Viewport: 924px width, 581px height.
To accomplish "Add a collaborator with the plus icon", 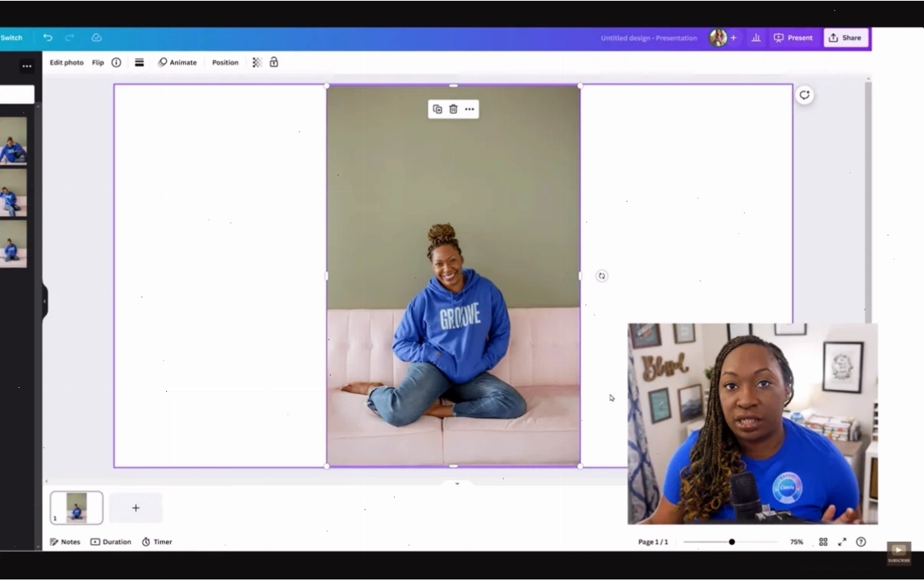I will [x=733, y=38].
